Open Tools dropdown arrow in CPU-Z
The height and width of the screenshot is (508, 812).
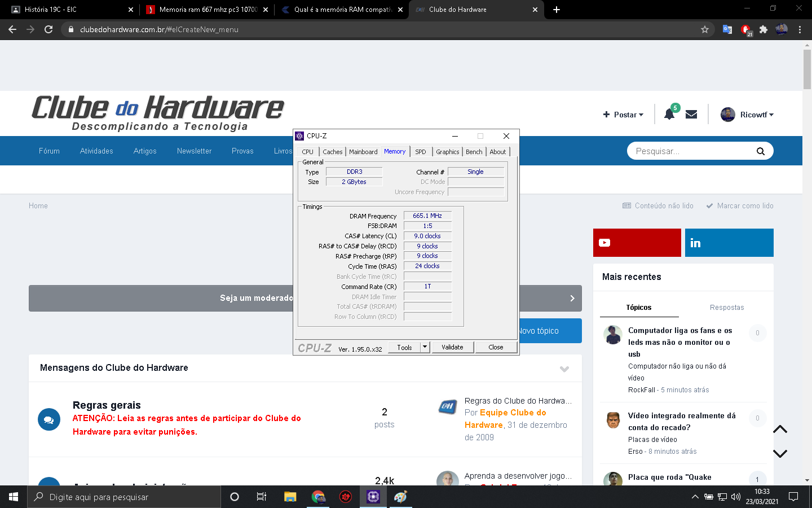point(425,347)
